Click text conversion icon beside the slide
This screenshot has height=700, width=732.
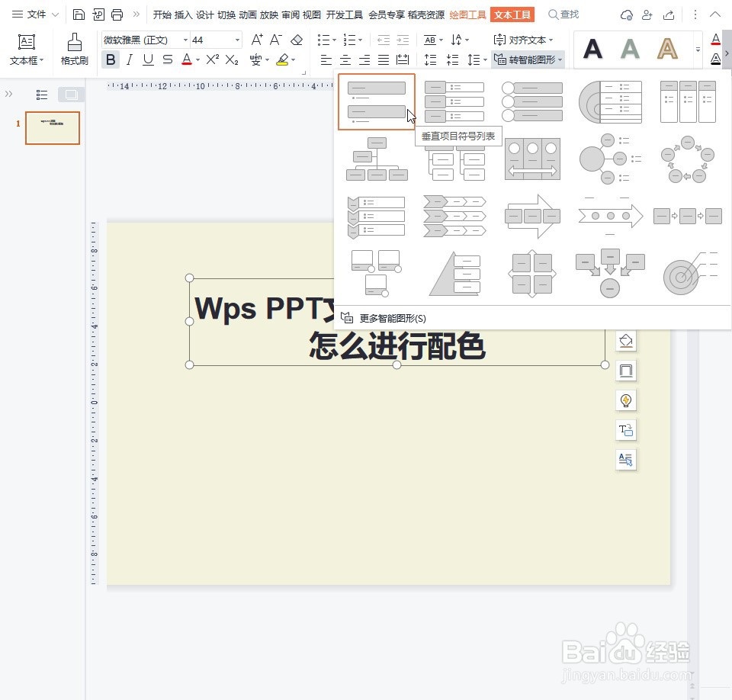pyautogui.click(x=625, y=429)
